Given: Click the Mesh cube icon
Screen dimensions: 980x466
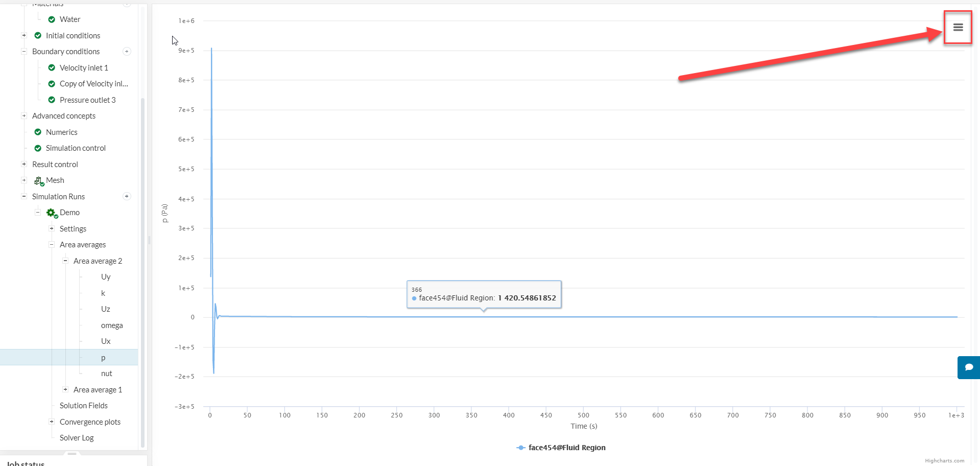Looking at the screenshot, I should click(39, 181).
